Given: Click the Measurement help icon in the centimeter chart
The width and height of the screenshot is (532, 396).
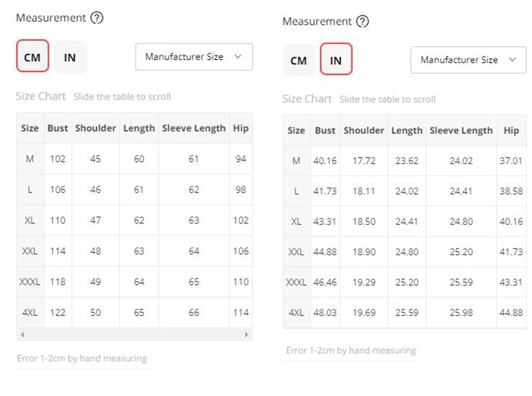Looking at the screenshot, I should 96,18.
